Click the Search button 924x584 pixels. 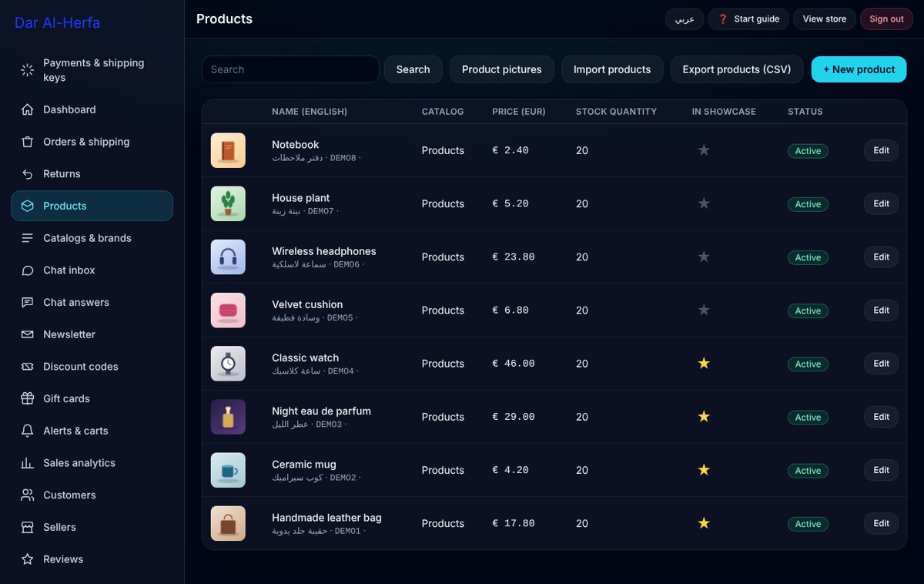point(413,69)
